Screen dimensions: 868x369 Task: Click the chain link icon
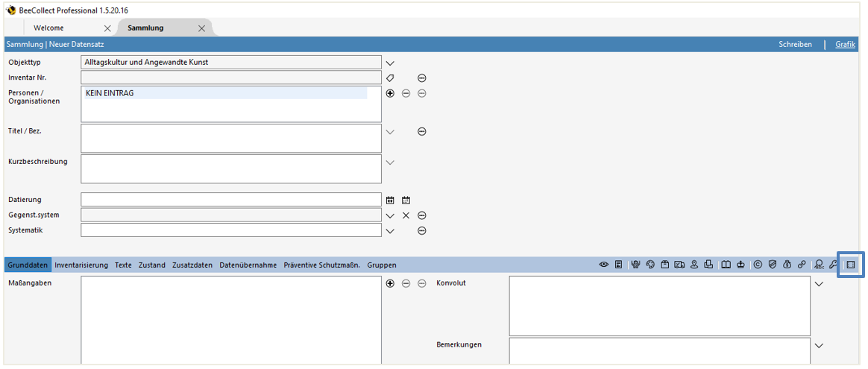click(802, 265)
